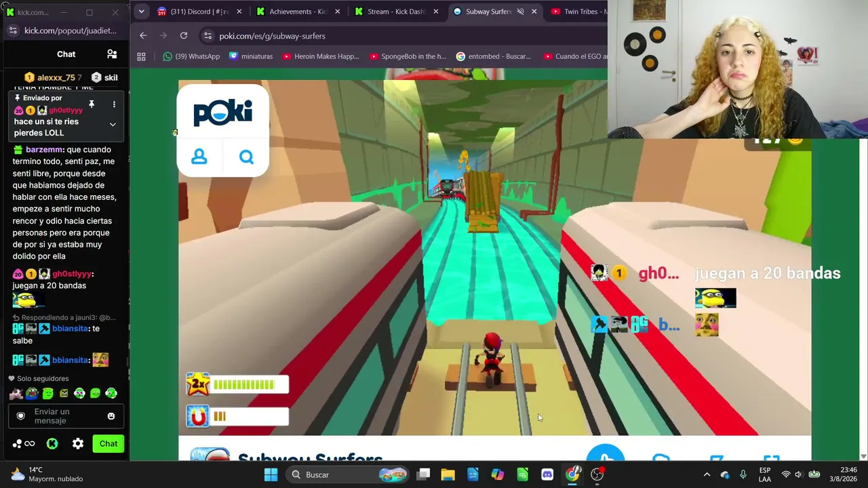
Task: Unpin the pinned chat message
Action: coord(92,104)
